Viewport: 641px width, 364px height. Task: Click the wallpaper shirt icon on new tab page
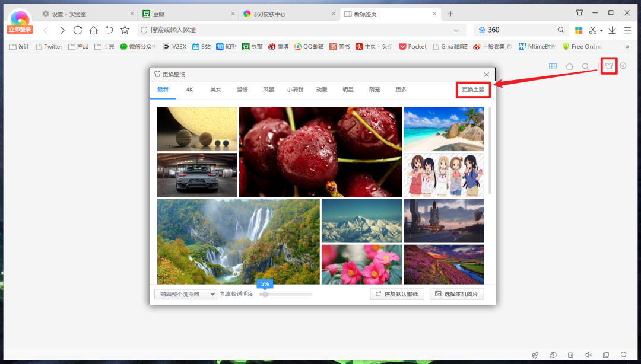click(609, 66)
